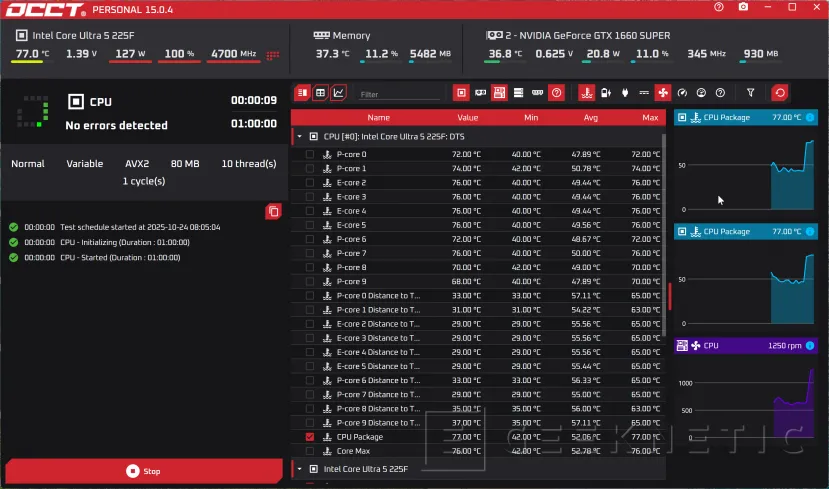
Task: Toggle the memory sensor filter icon
Action: [x=537, y=93]
